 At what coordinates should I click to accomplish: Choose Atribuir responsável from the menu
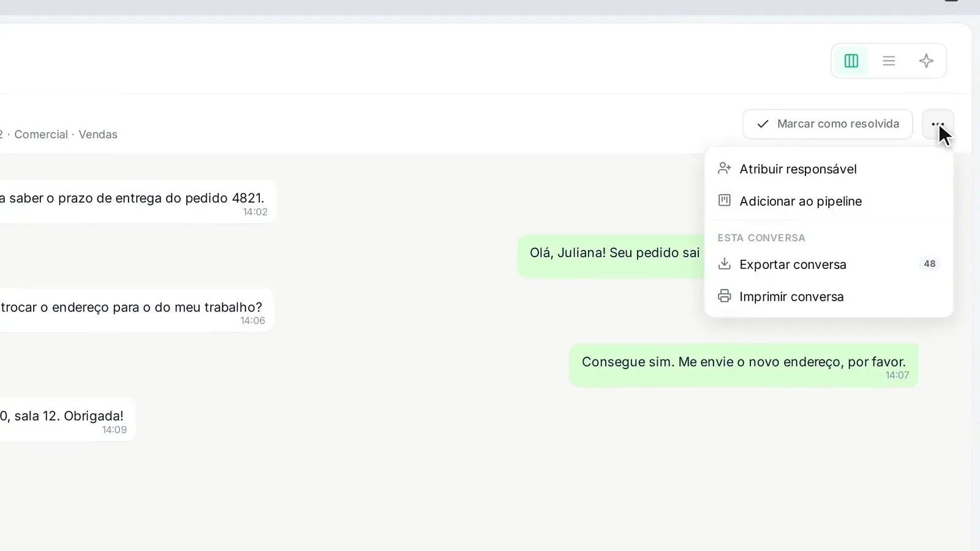click(x=829, y=169)
